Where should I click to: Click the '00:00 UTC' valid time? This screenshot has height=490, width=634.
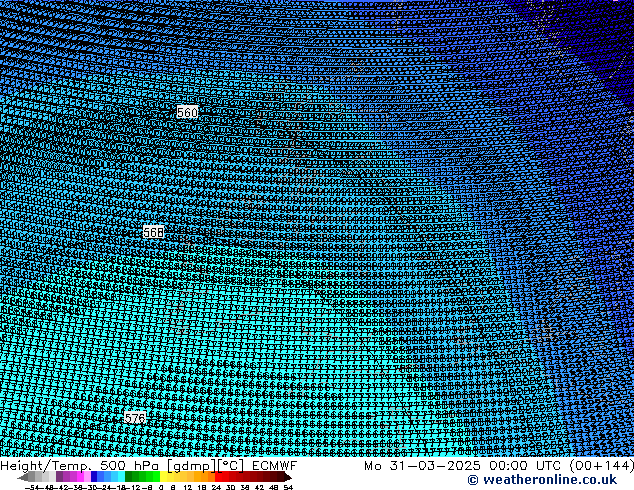[525, 466]
